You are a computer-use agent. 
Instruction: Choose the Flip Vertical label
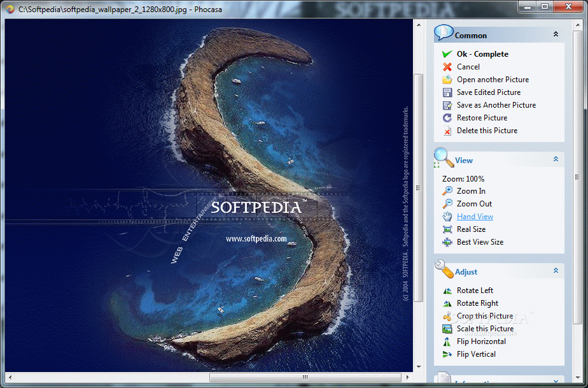click(476, 355)
